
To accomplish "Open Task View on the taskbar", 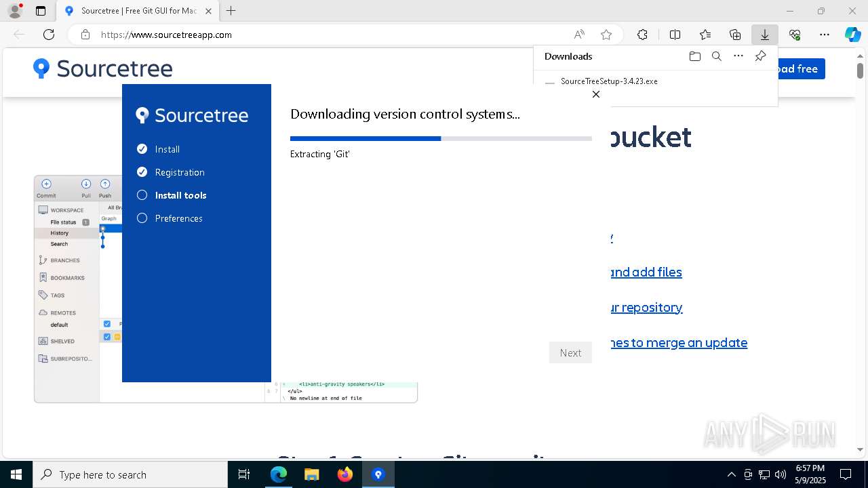I will point(244,474).
